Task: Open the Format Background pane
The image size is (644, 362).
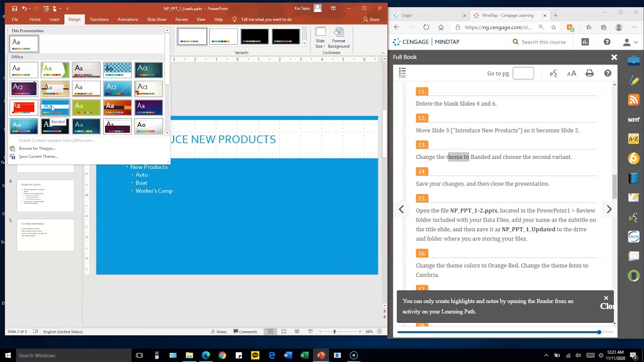Action: 339,38
